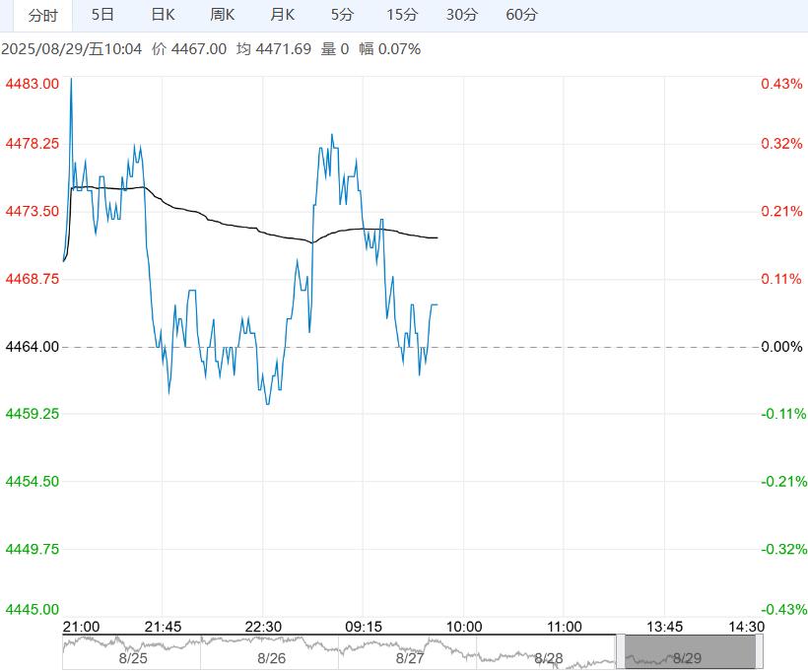Switch to the 5日 tab
808x672 pixels.
(102, 15)
